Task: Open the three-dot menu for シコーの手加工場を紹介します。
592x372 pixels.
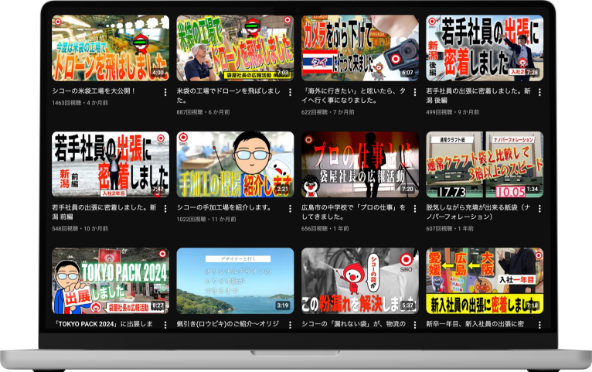Action: pos(290,209)
